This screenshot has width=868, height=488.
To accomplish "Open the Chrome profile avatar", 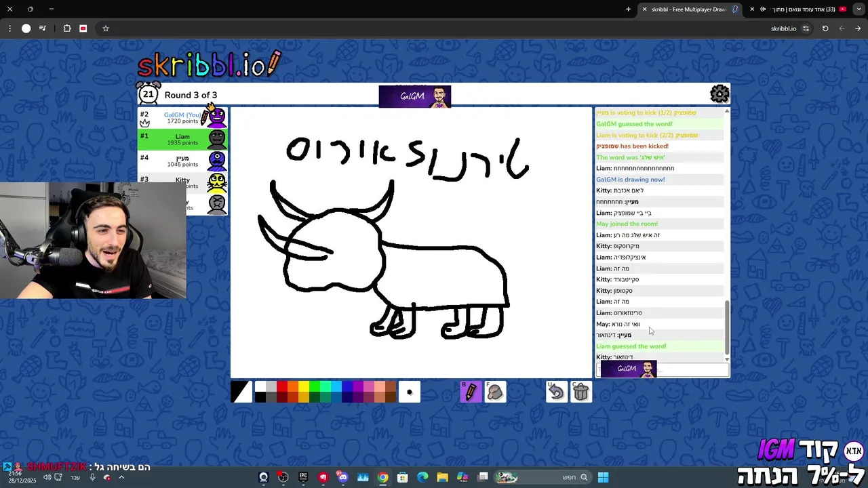I will click(26, 28).
